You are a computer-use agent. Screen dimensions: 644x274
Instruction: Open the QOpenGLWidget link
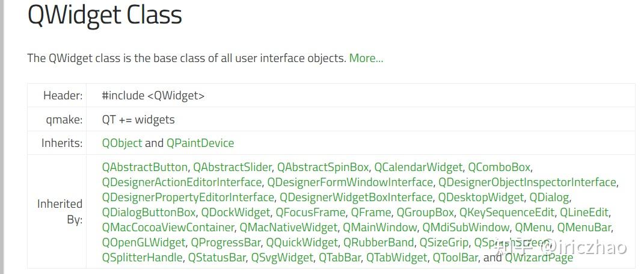[x=143, y=242]
